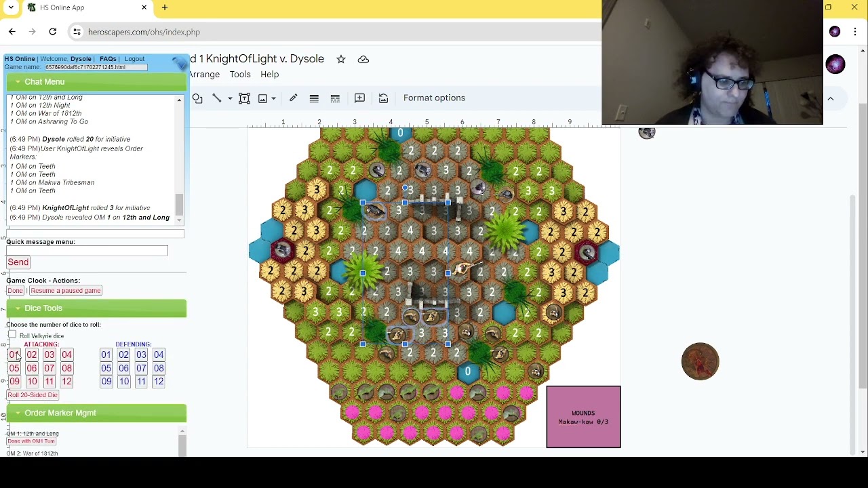Click the purple profile avatar icon
Screen dimensions: 868x488
[x=835, y=32]
